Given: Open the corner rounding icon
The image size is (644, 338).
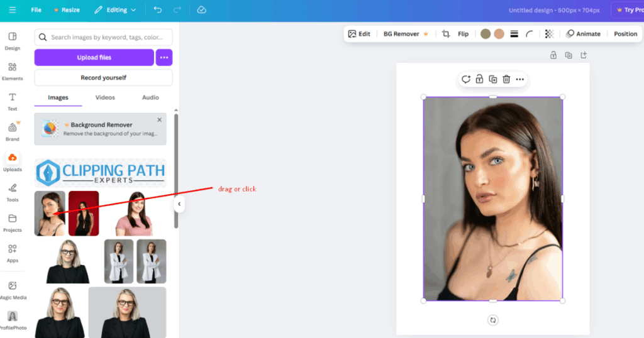Looking at the screenshot, I should point(530,34).
